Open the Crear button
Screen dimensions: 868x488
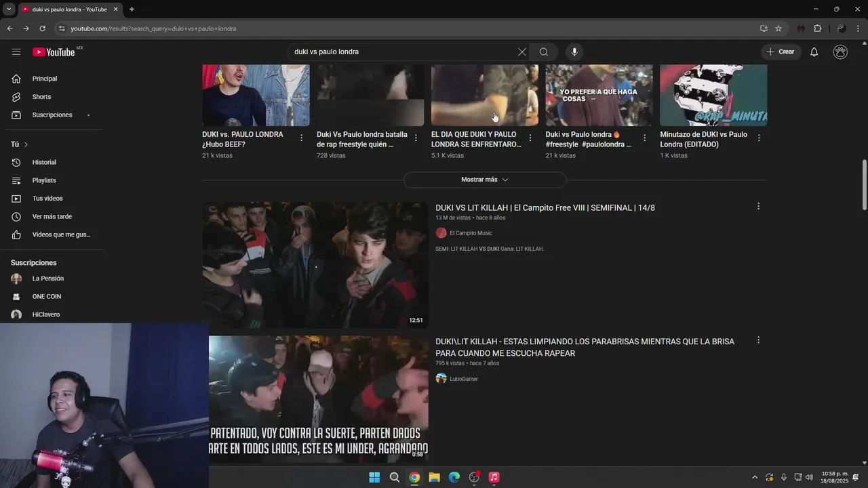(781, 52)
